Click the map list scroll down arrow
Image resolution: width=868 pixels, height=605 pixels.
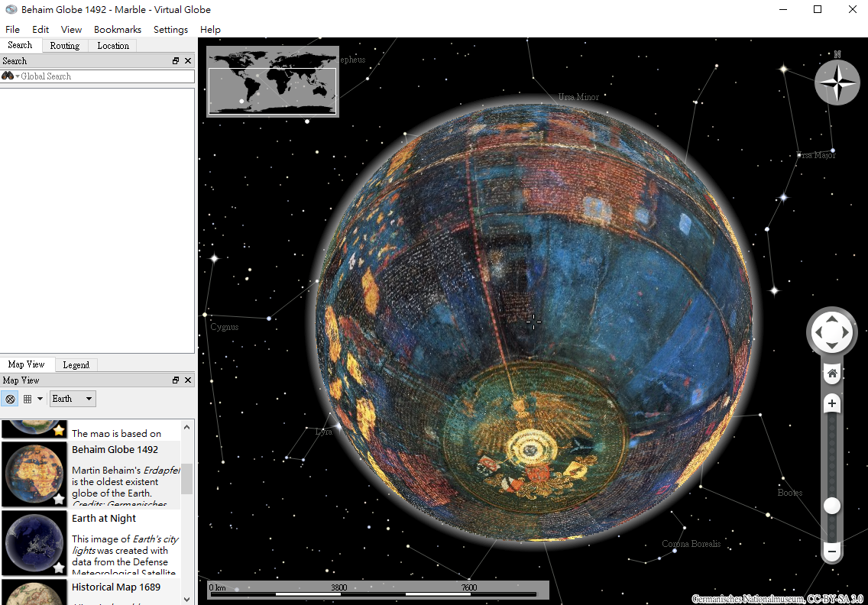coord(187,599)
